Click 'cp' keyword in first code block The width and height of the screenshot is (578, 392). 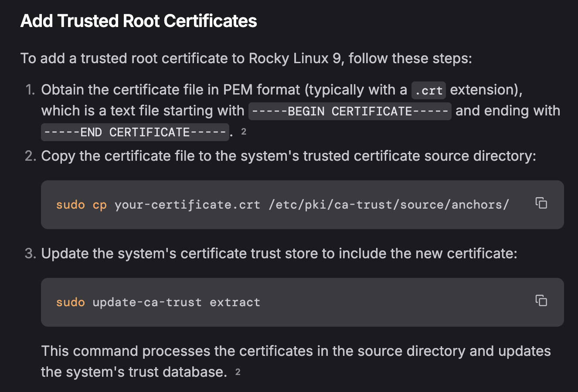[99, 205]
